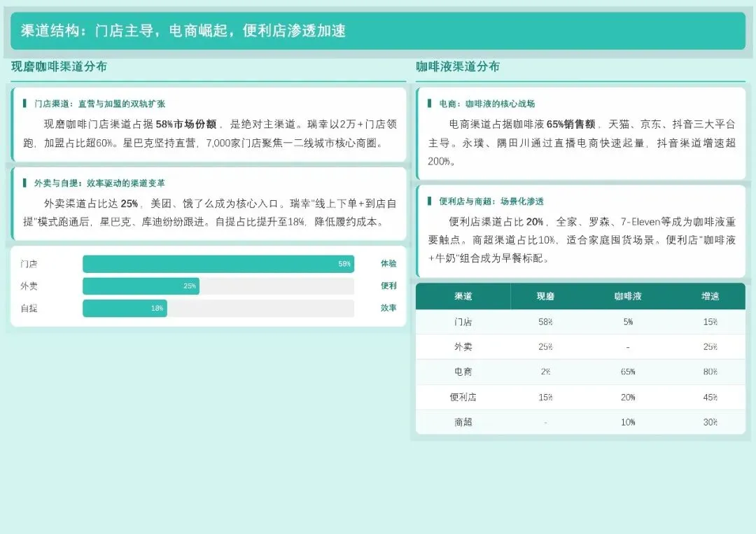Click the 18% progress bar for 自提
This screenshot has width=756, height=534.
125,309
